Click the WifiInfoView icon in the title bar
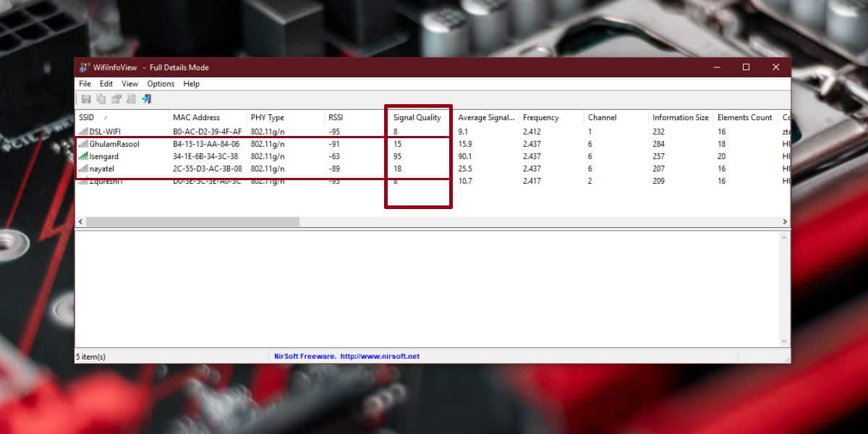Viewport: 868px width, 434px height. click(x=85, y=67)
